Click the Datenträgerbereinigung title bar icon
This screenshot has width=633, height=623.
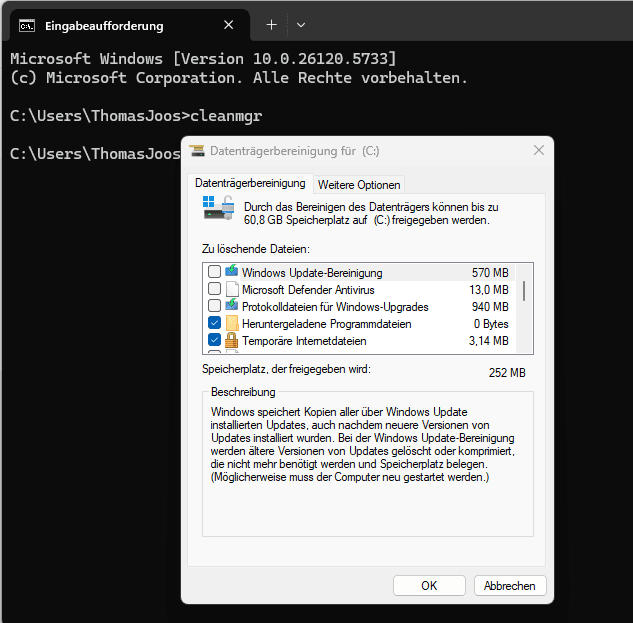(x=195, y=151)
